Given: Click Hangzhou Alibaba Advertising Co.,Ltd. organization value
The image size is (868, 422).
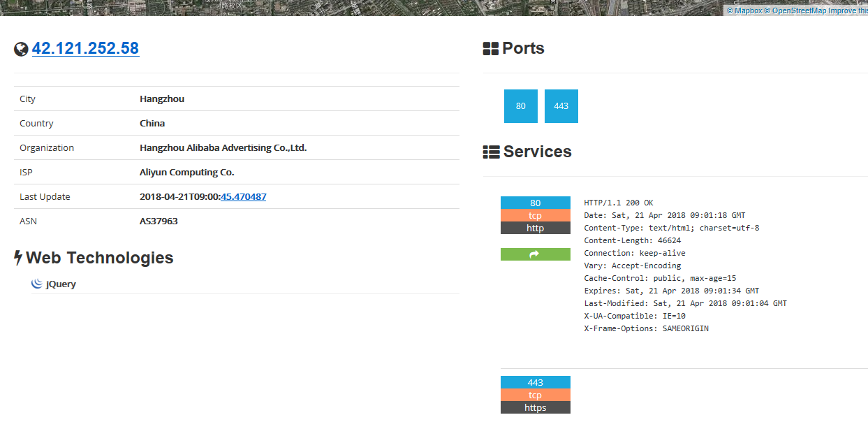Looking at the screenshot, I should pos(223,148).
